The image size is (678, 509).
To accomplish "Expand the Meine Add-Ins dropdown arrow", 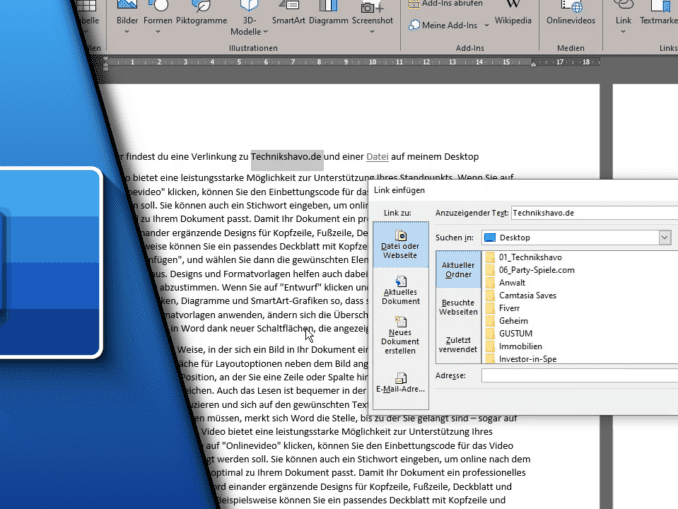I will 486,25.
